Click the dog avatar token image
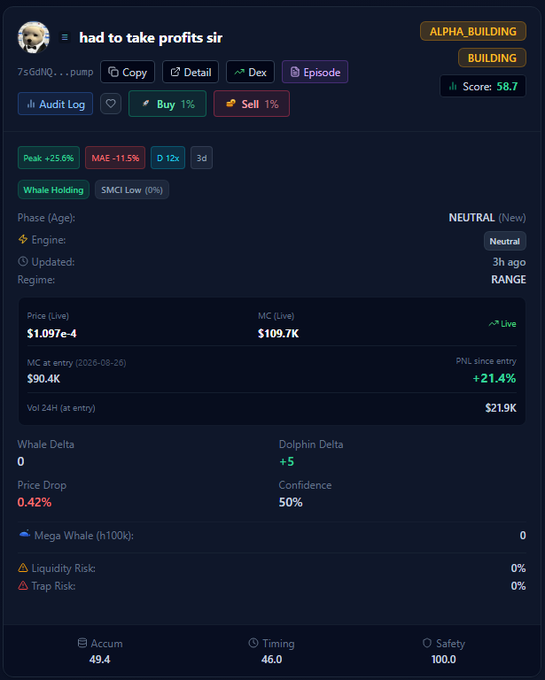The image size is (545, 680). (x=33, y=37)
